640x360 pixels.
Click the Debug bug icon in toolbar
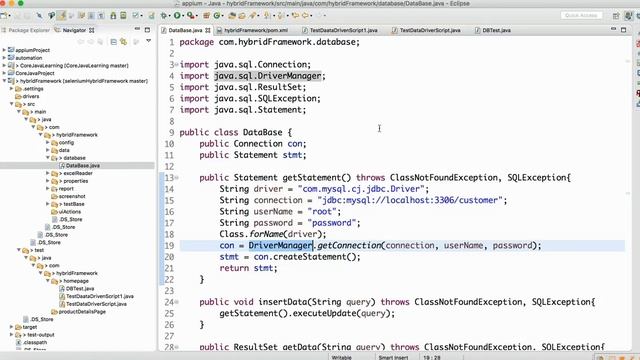click(164, 16)
